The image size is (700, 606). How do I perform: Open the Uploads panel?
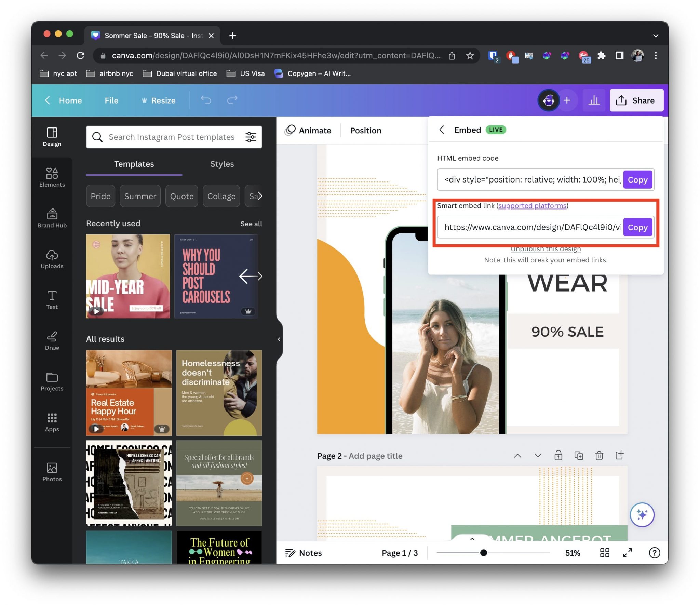[x=52, y=259]
